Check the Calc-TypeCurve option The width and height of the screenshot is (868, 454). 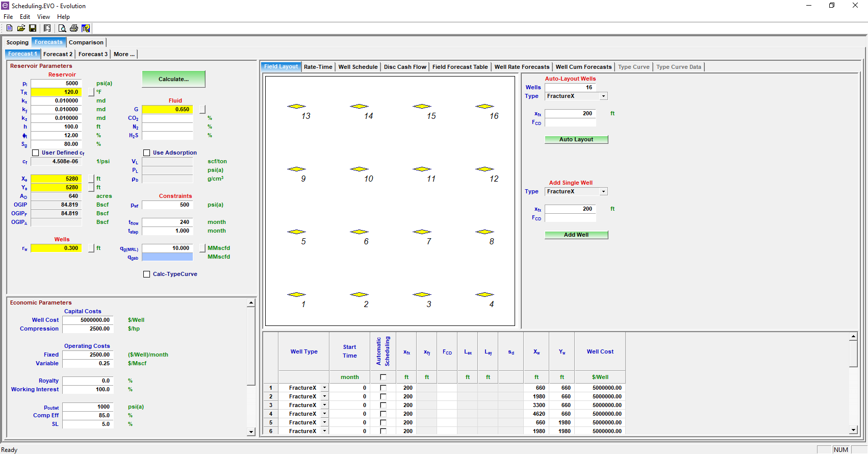(x=146, y=274)
